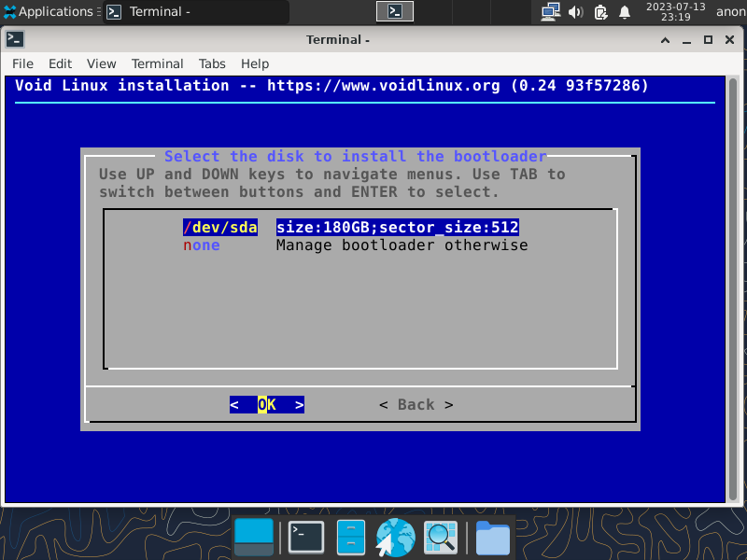Click the terminal window title icon
The height and width of the screenshot is (560, 747).
(x=15, y=39)
